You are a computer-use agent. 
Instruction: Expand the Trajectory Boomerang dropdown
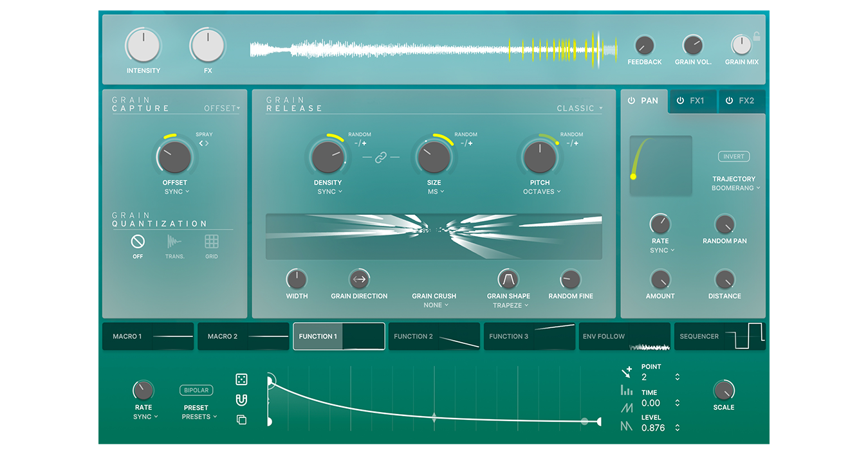(x=735, y=188)
